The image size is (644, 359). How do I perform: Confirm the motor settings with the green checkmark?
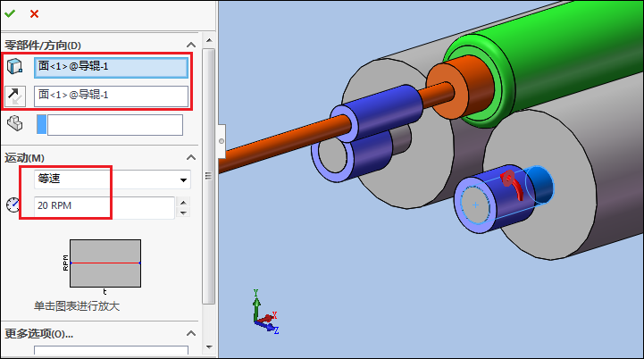point(10,13)
